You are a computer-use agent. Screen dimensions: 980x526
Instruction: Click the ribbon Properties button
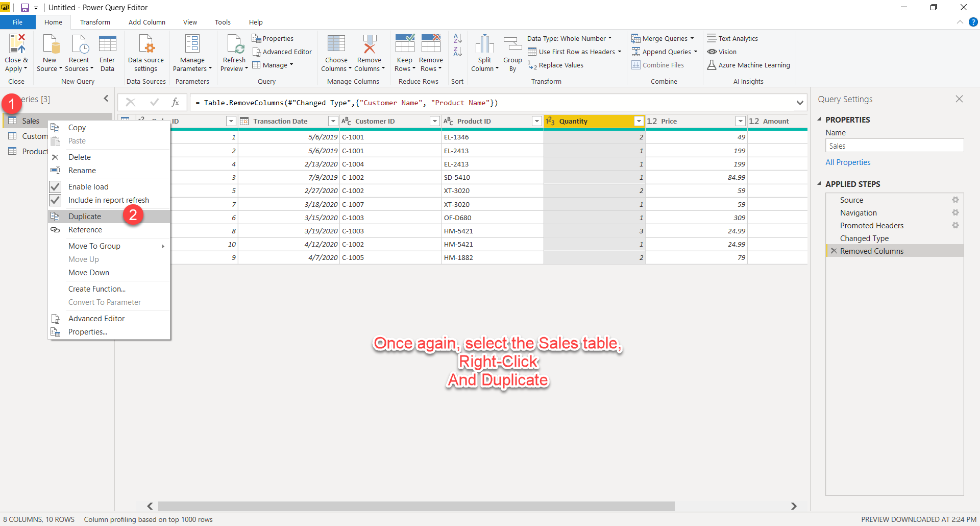tap(273, 38)
